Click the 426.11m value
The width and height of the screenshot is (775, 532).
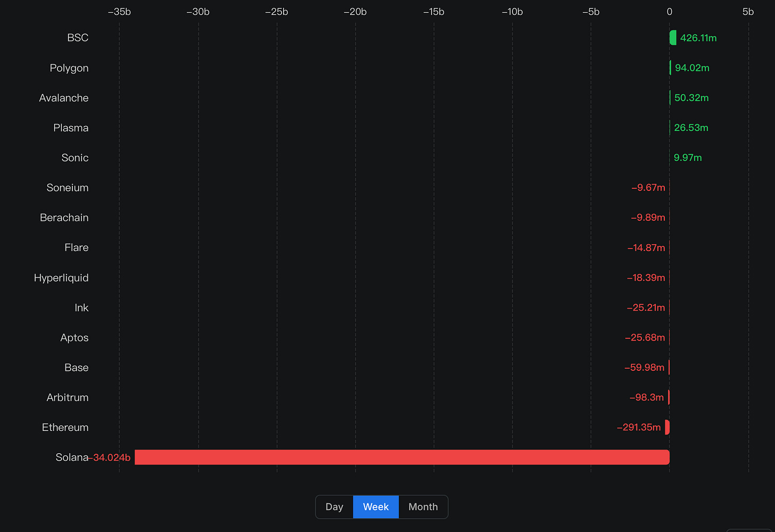coord(698,38)
